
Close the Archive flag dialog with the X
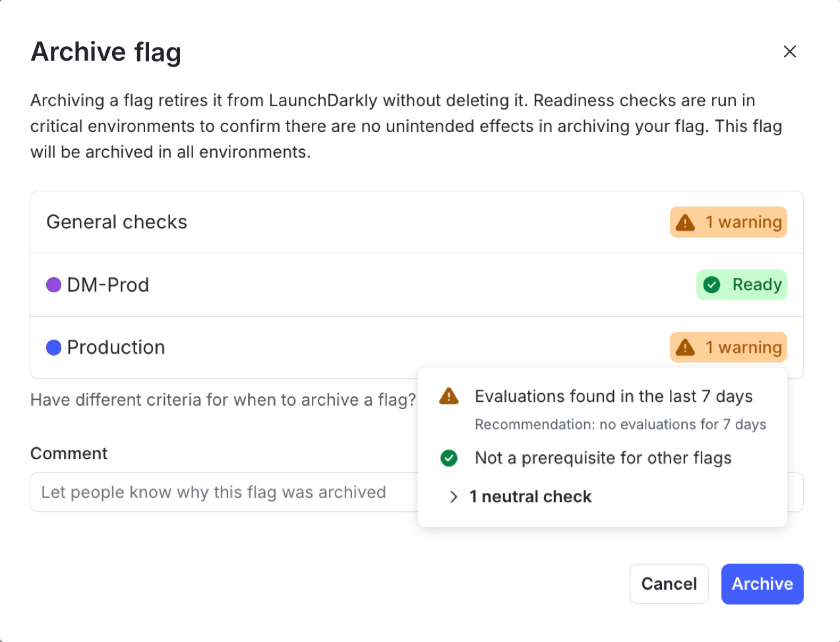coord(789,51)
